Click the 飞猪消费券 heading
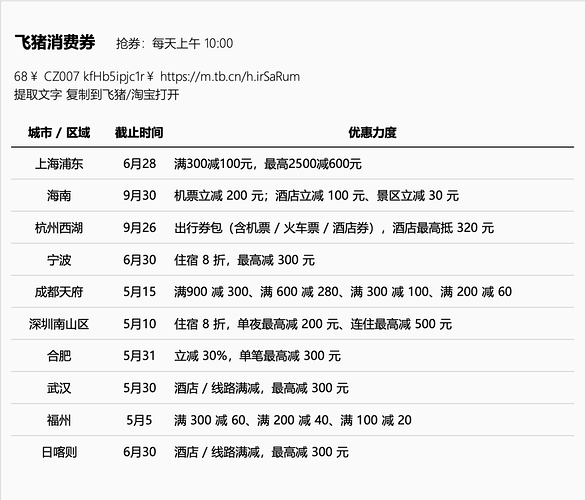Viewport: 585px width, 500px height. click(x=55, y=42)
